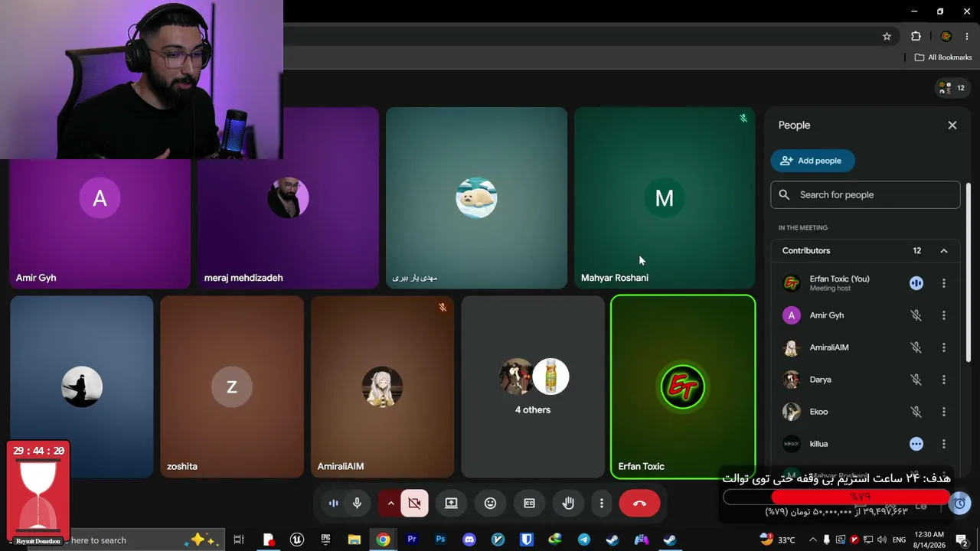The height and width of the screenshot is (551, 980).
Task: Open more options in the call bar
Action: tap(602, 503)
